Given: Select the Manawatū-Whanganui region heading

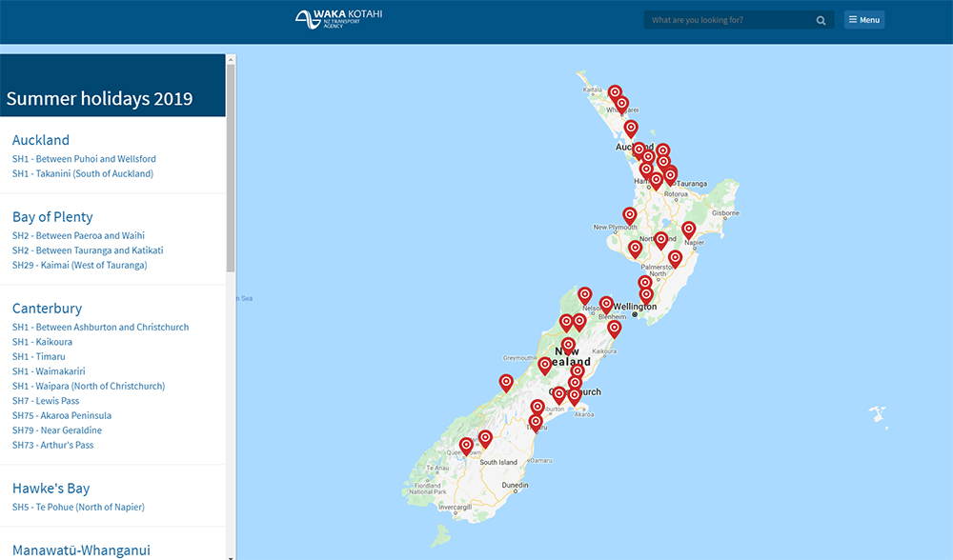Looking at the screenshot, I should pos(81,550).
